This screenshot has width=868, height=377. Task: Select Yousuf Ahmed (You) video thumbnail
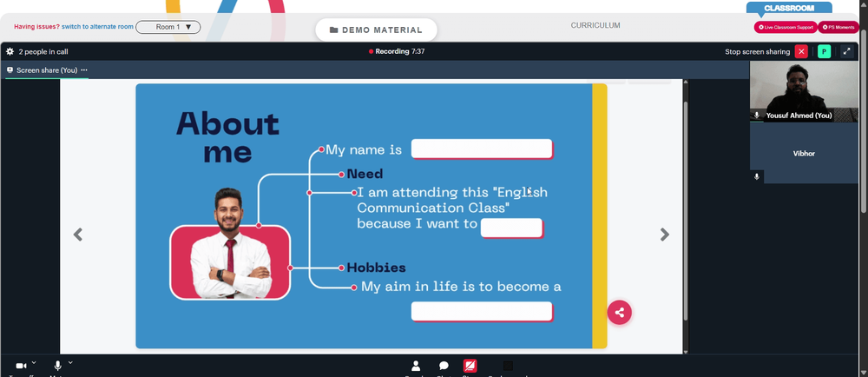(804, 91)
